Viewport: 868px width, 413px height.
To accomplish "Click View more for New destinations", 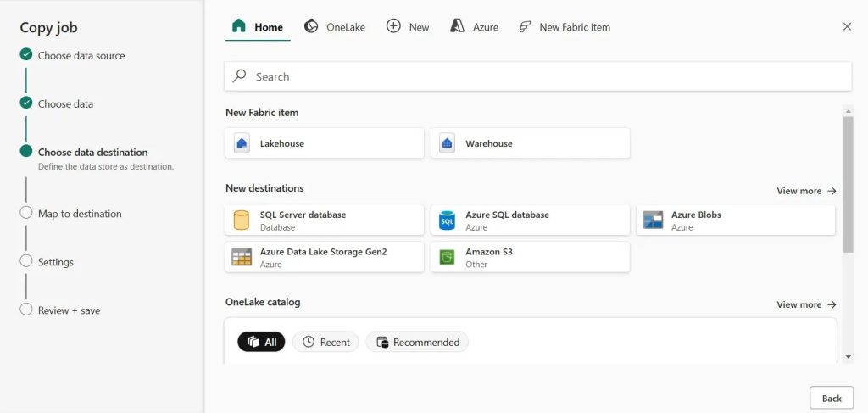I will 806,191.
